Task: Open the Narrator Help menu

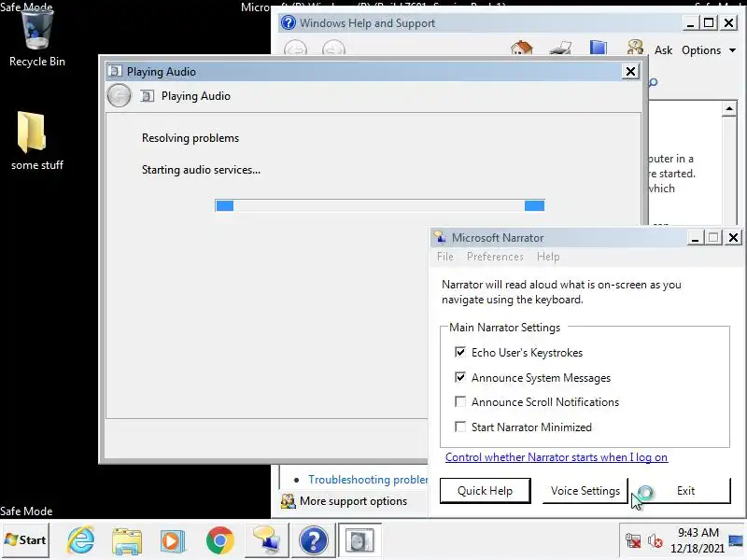Action: 548,257
